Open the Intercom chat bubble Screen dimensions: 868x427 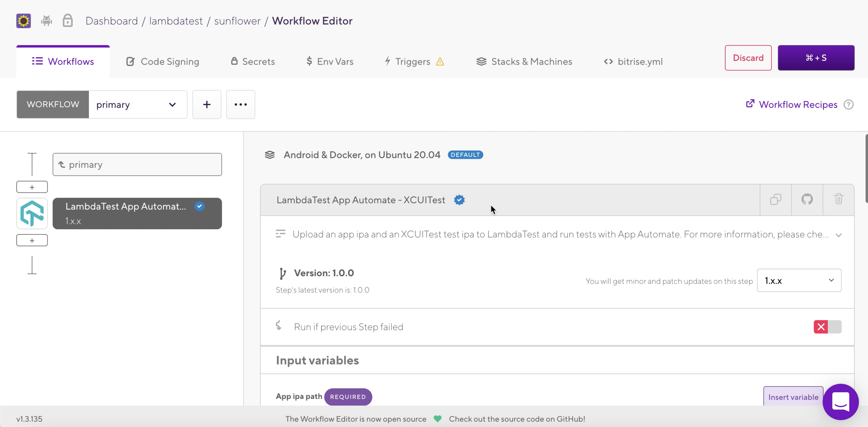[841, 402]
